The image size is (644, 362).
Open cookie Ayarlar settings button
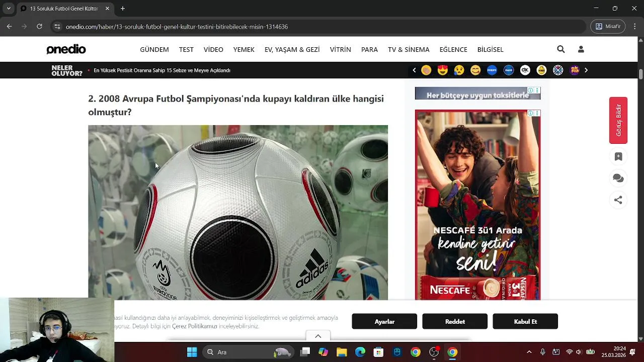pyautogui.click(x=384, y=321)
